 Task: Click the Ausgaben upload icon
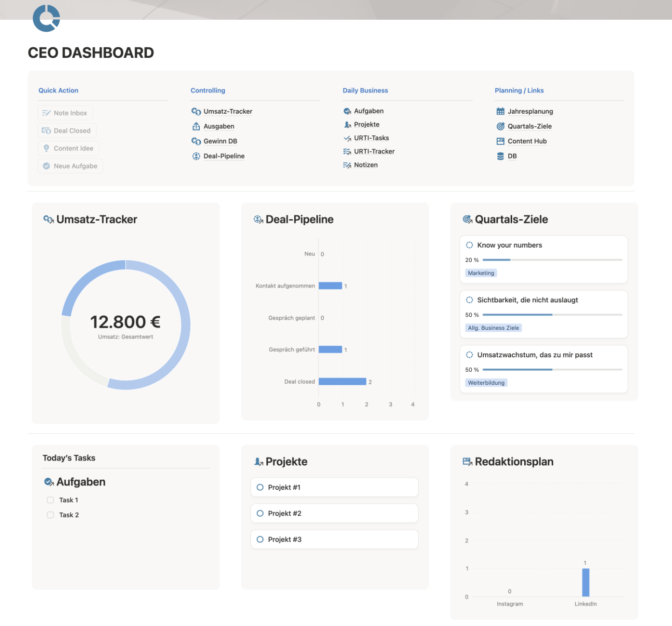(x=196, y=126)
